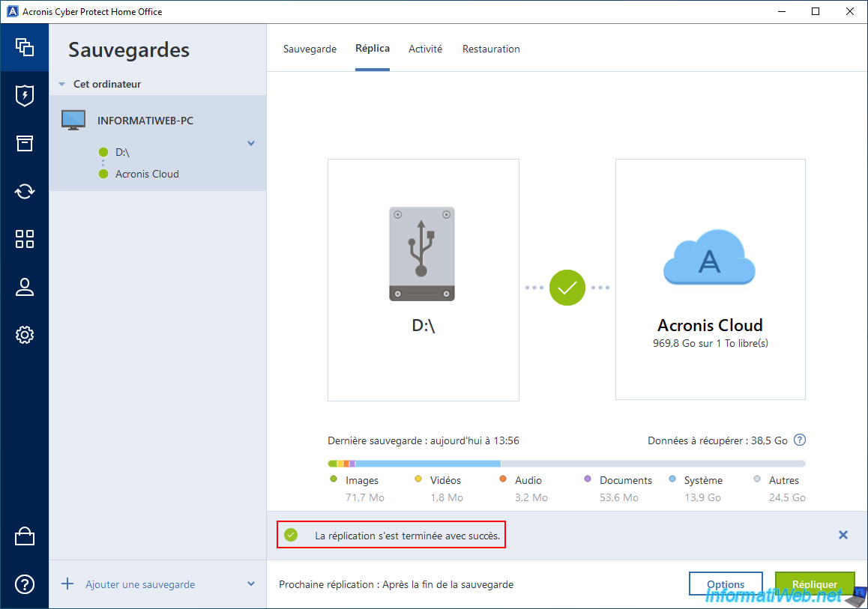Click the USB drive source icon
Viewport: 868px width, 609px height.
[x=422, y=254]
